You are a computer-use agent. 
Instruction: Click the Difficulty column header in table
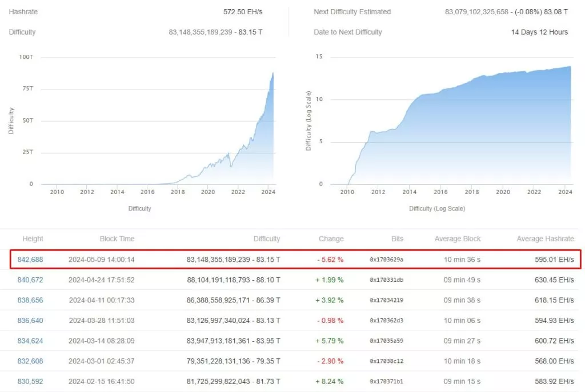tap(267, 239)
